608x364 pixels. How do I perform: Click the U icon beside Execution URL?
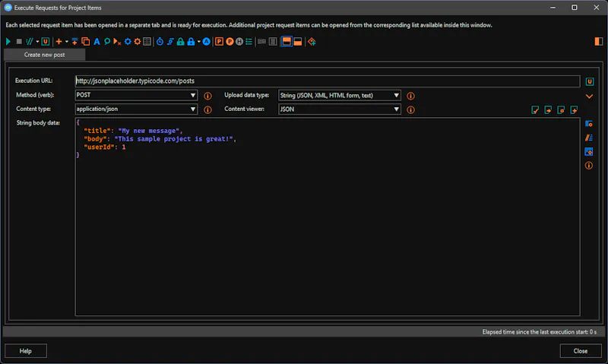tap(590, 81)
